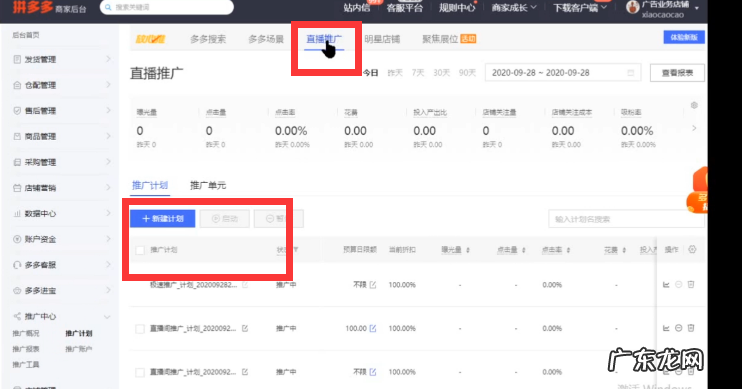
Task: Expand the 售后管理 chevron
Action: (108, 110)
